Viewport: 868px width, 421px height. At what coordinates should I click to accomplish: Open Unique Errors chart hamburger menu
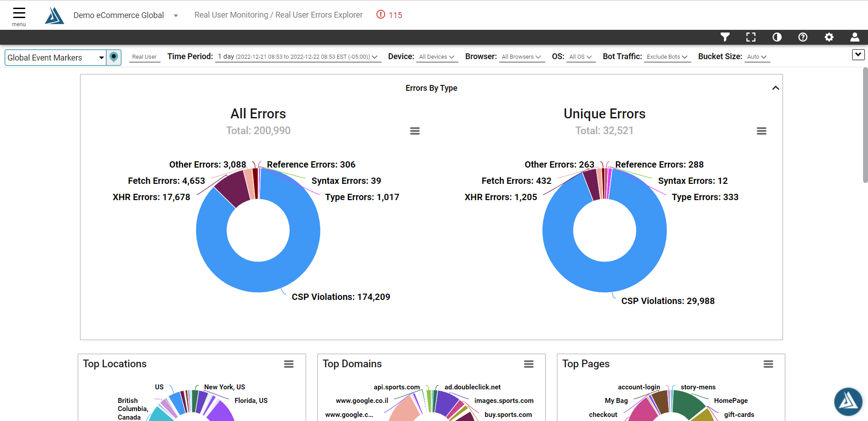pos(762,131)
